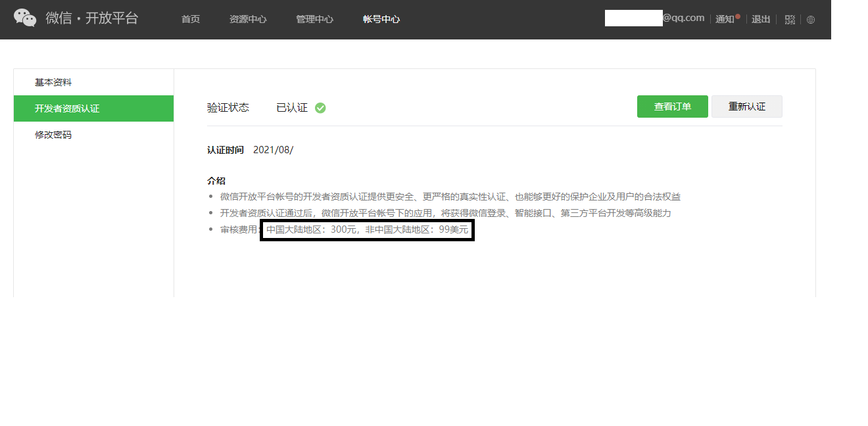
Task: Select 帐号中心 in the top navigation
Action: [381, 19]
